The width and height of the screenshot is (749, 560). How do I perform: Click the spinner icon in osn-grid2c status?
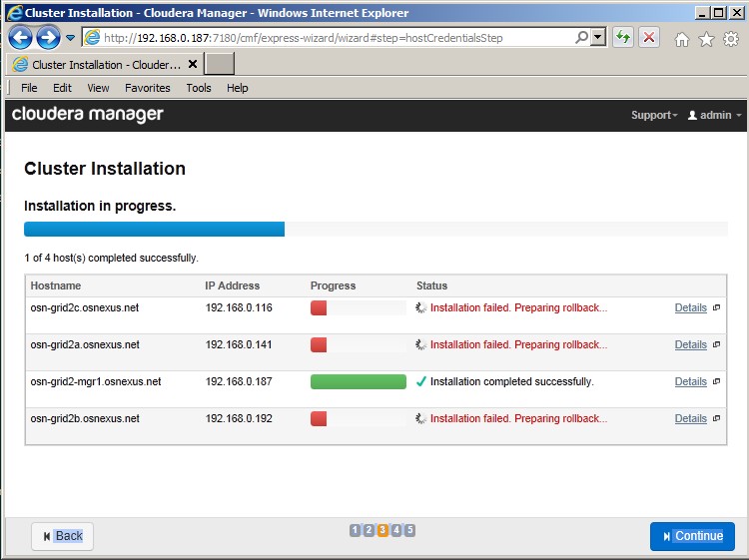[420, 307]
